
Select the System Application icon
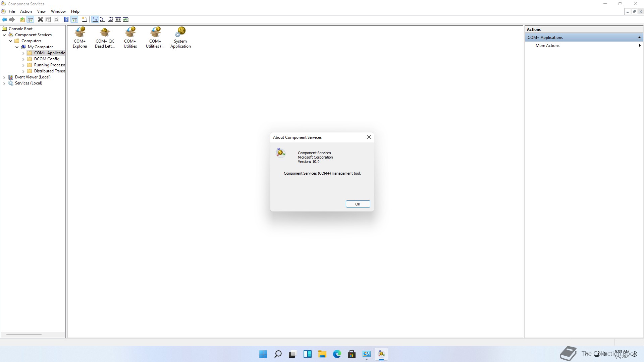click(x=180, y=38)
